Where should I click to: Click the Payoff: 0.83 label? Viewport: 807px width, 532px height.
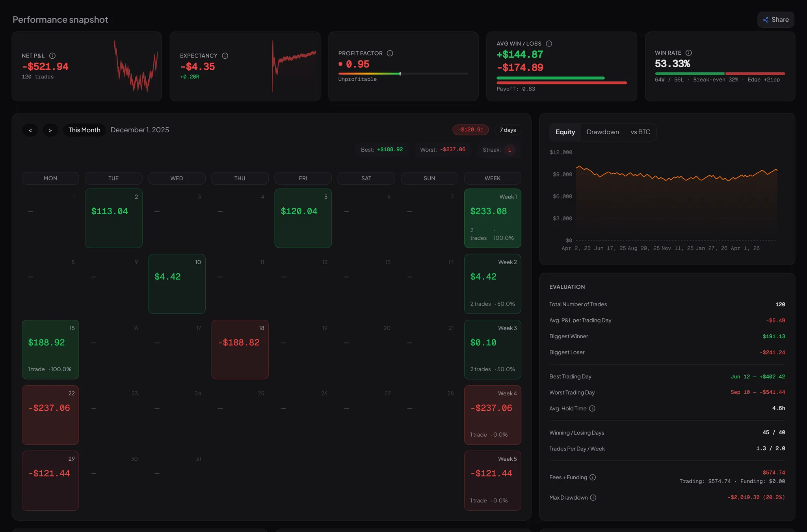[516, 89]
